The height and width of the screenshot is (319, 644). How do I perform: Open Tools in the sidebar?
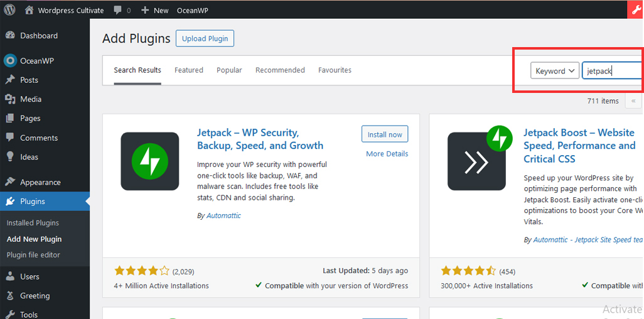click(x=45, y=315)
